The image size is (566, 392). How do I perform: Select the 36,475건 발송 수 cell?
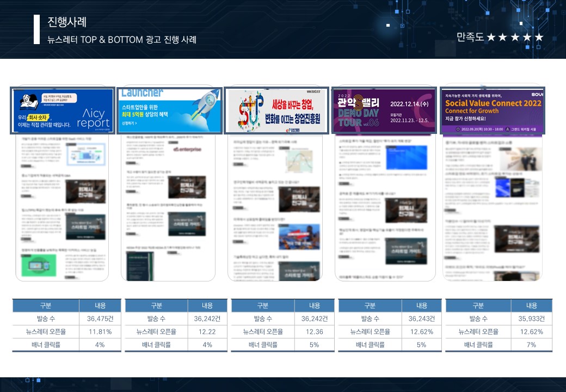tap(100, 318)
